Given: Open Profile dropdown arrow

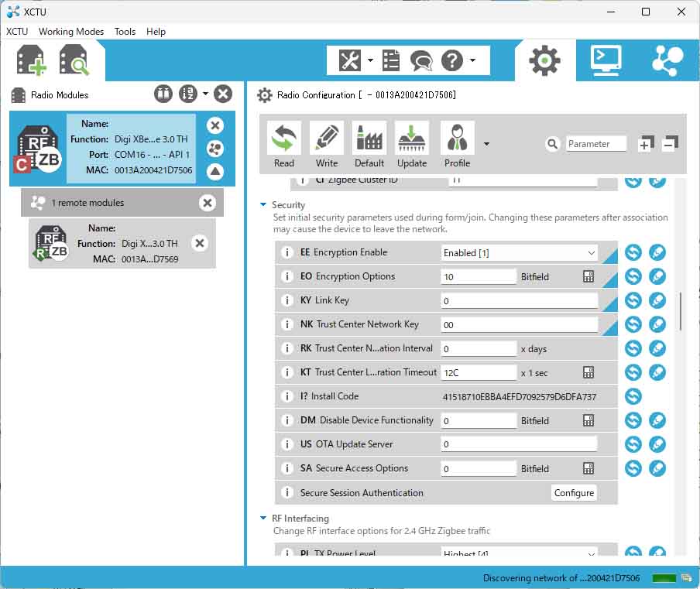Looking at the screenshot, I should pyautogui.click(x=486, y=144).
